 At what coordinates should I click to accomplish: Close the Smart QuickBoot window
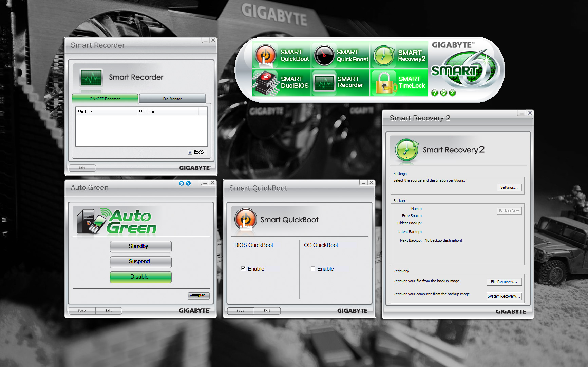[x=372, y=182]
